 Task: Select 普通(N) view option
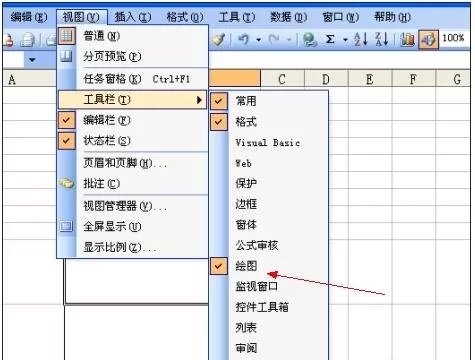click(x=133, y=36)
